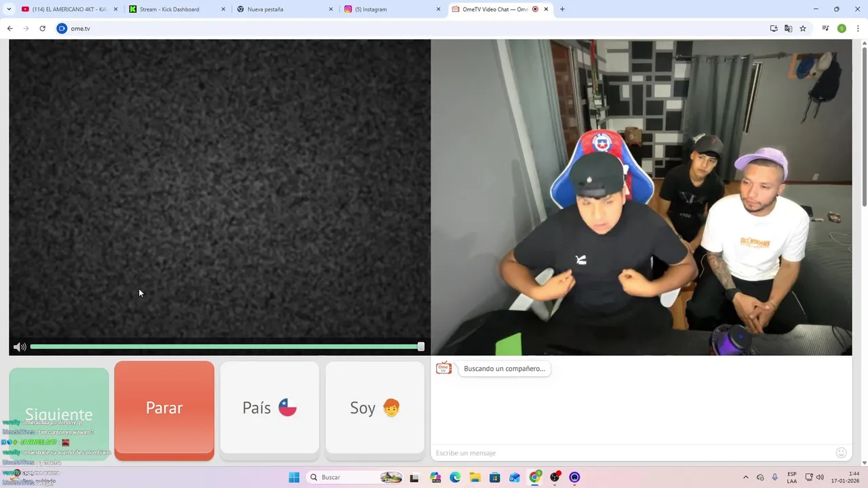868x488 pixels.
Task: Open the Chrome three-dot menu
Action: point(859,28)
